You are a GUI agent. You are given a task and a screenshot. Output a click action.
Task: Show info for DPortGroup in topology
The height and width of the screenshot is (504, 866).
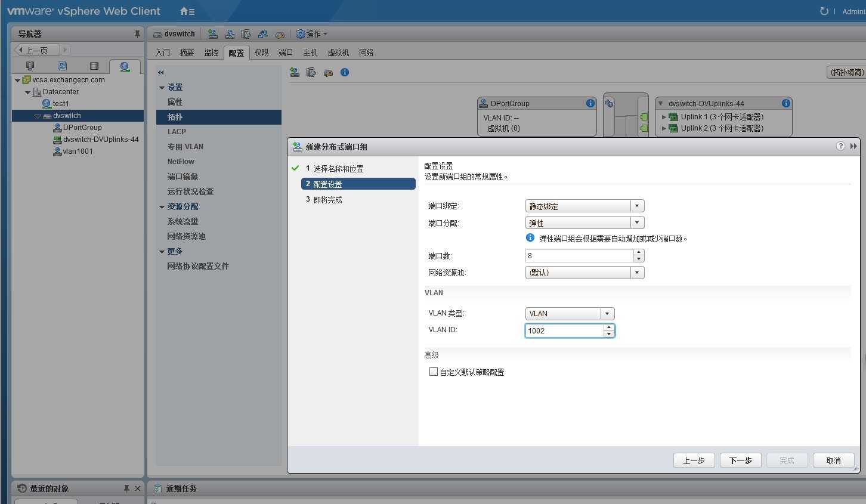[590, 103]
